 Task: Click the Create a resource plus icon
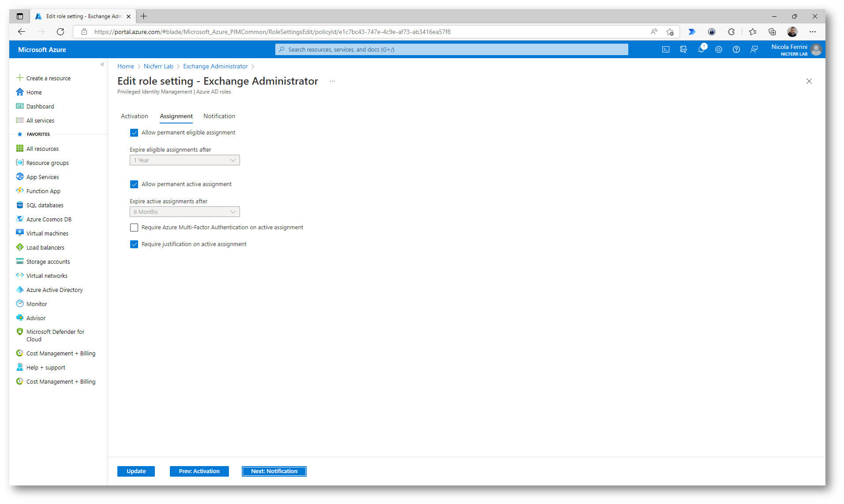point(20,78)
